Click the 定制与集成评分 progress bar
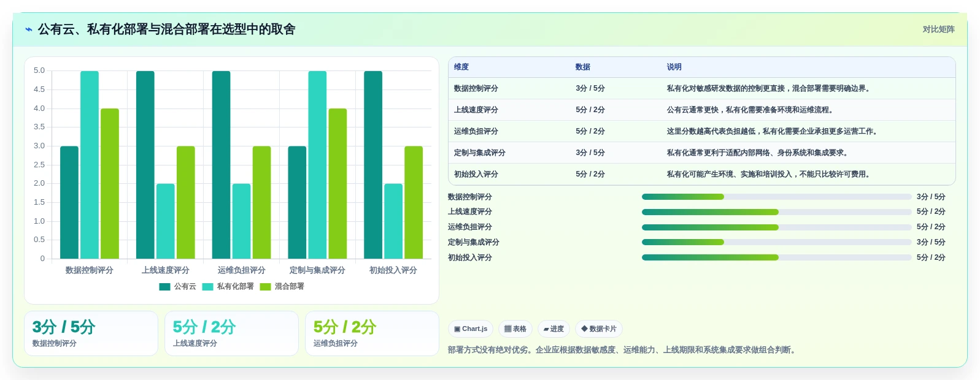 [x=776, y=242]
